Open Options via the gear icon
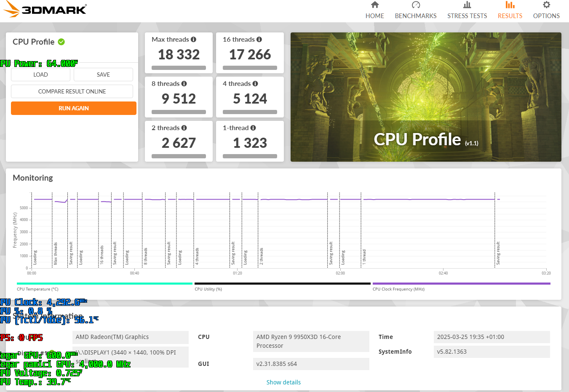The image size is (569, 392). 546,5
